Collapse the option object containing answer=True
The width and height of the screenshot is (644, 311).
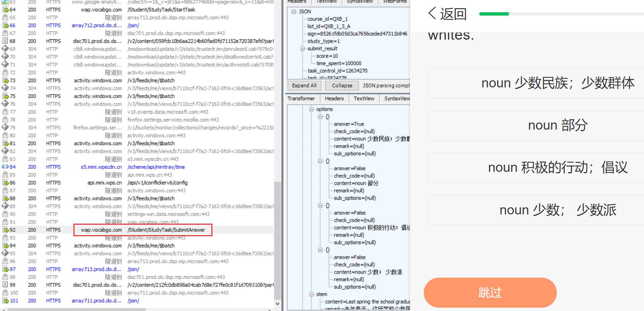(320, 117)
